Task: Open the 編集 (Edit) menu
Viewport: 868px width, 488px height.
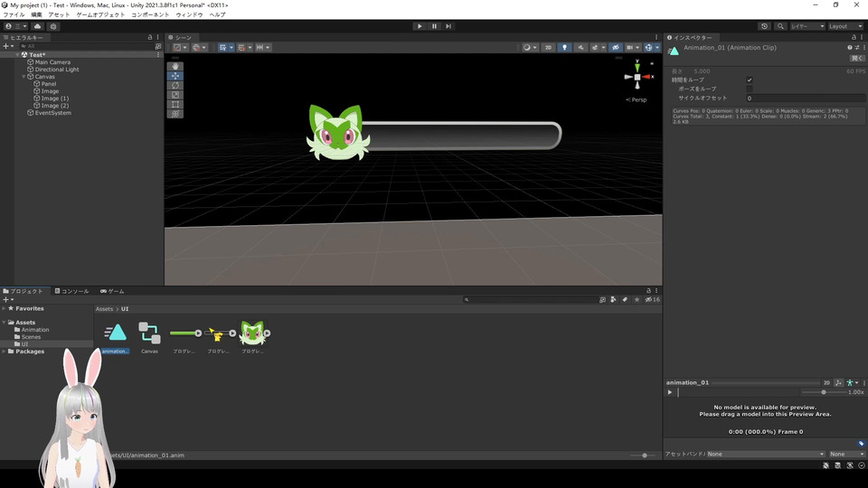Action: (36, 15)
